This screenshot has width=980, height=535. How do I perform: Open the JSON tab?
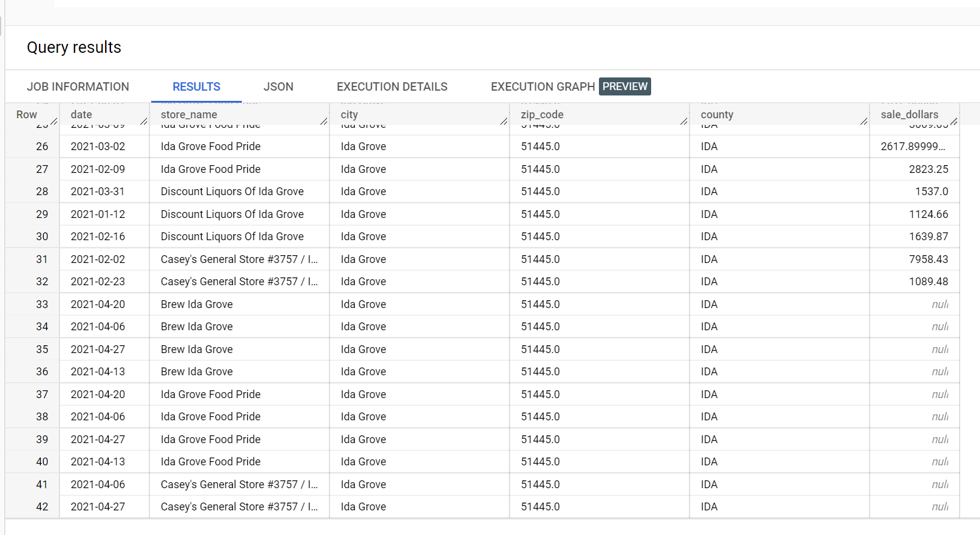[x=278, y=86]
